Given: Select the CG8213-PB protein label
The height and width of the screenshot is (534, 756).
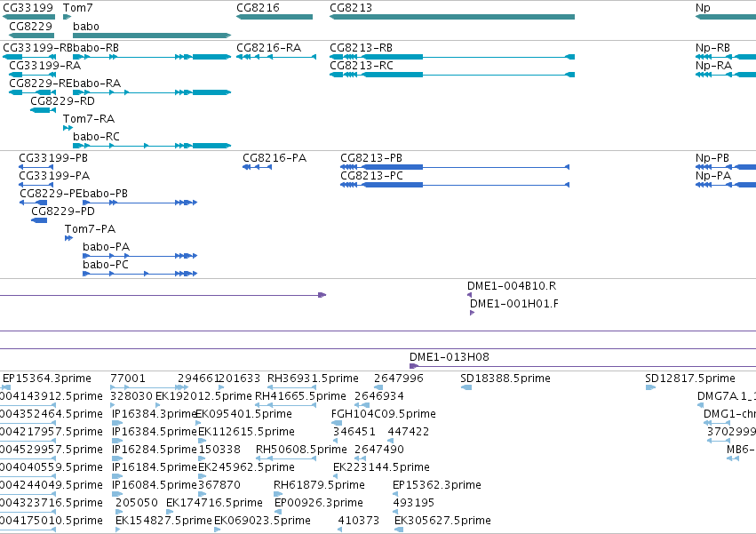Looking at the screenshot, I should coord(371,158).
